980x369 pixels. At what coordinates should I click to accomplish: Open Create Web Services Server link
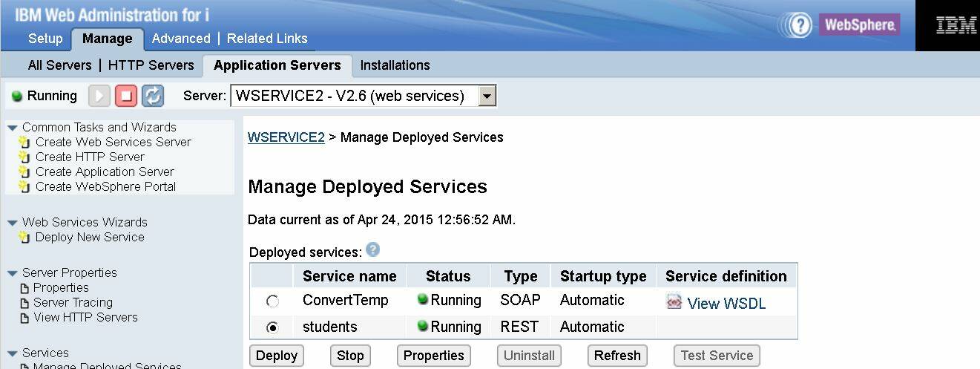point(114,142)
